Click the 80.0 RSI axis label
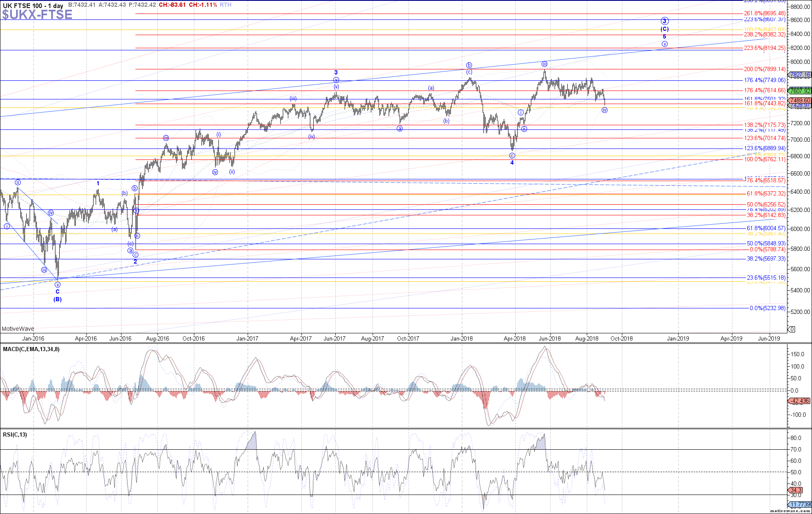This screenshot has width=812, height=514. click(795, 438)
